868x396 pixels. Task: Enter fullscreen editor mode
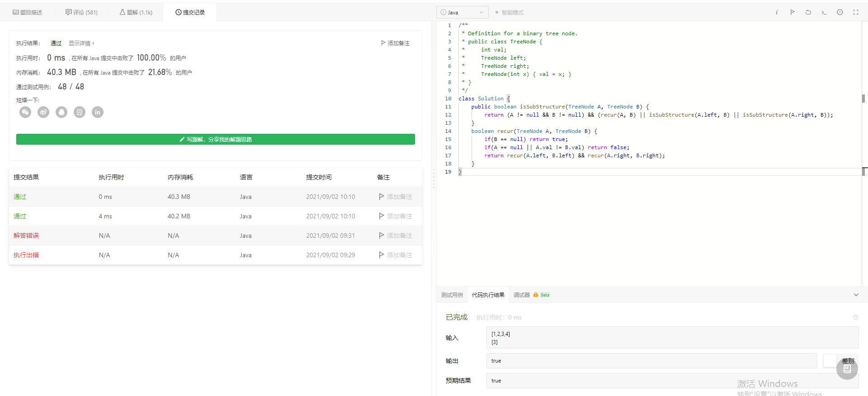[856, 12]
